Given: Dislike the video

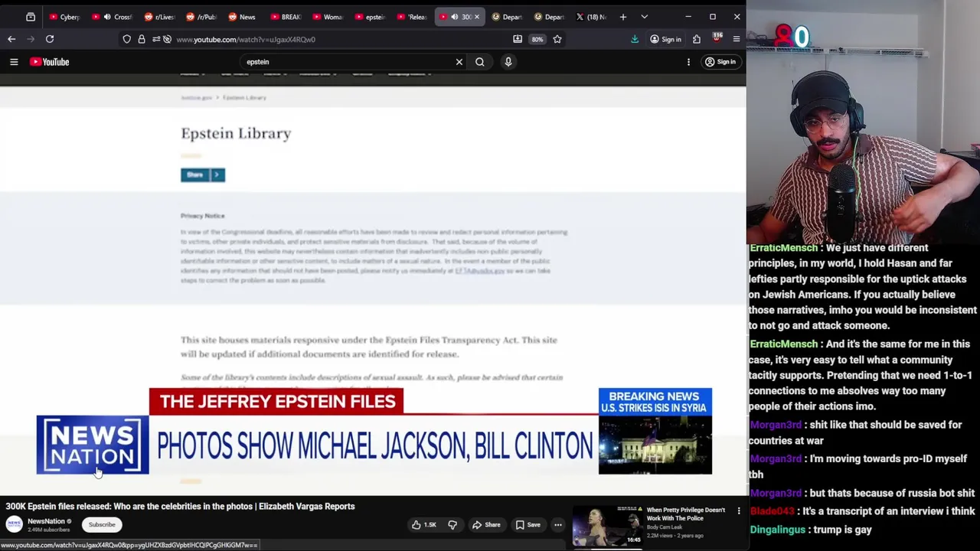Looking at the screenshot, I should pos(452,525).
